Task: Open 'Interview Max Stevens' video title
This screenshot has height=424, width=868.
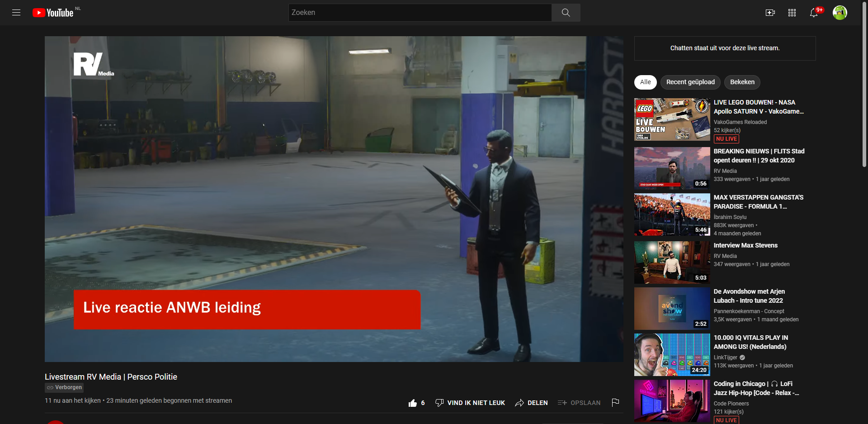Action: [x=745, y=245]
